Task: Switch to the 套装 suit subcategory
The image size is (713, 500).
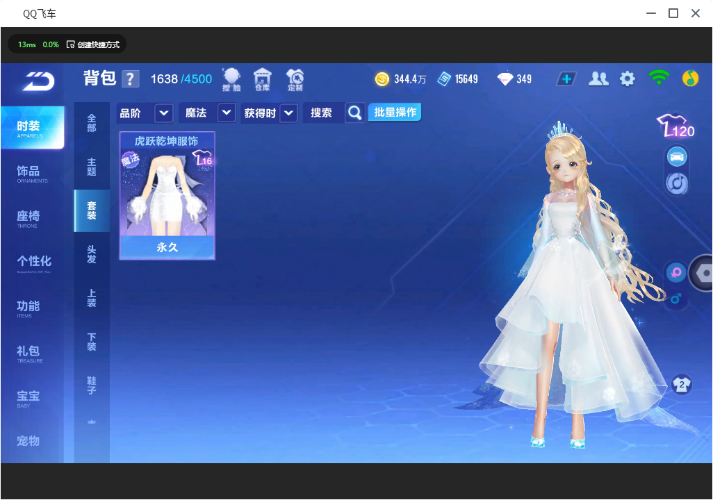Action: point(92,211)
